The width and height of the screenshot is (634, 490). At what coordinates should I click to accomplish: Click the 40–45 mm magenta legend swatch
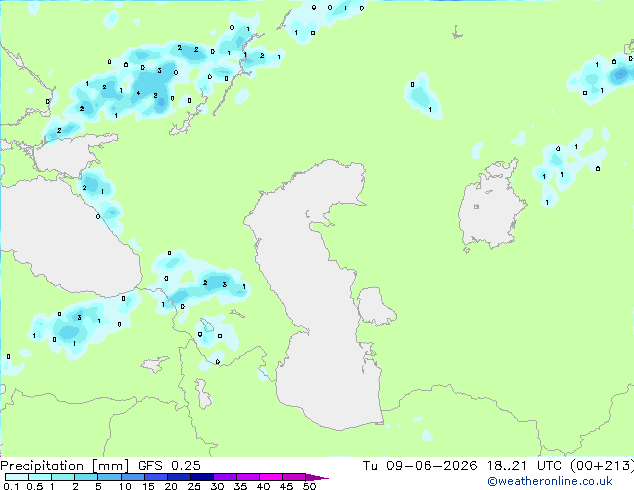271,477
